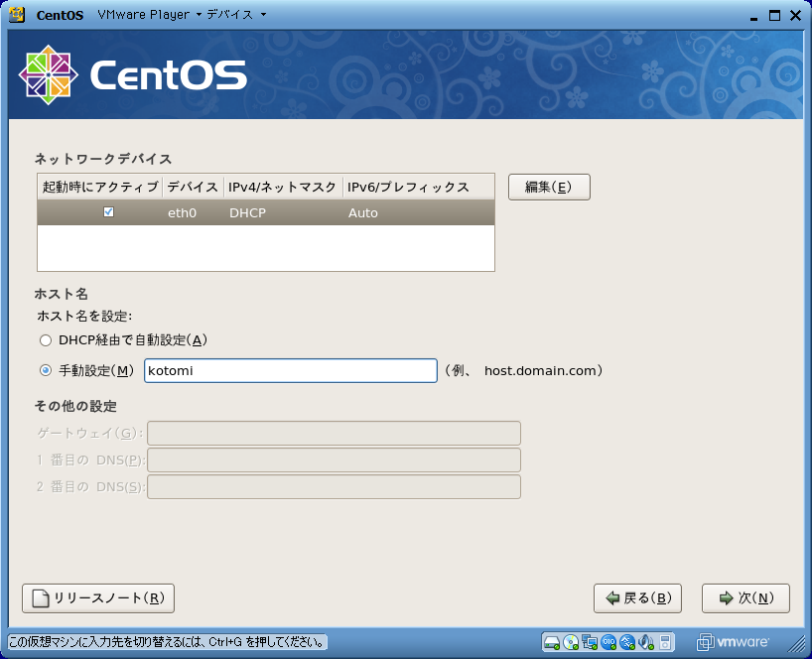Click the ゲートウェイ(G) gateway field

(x=334, y=434)
